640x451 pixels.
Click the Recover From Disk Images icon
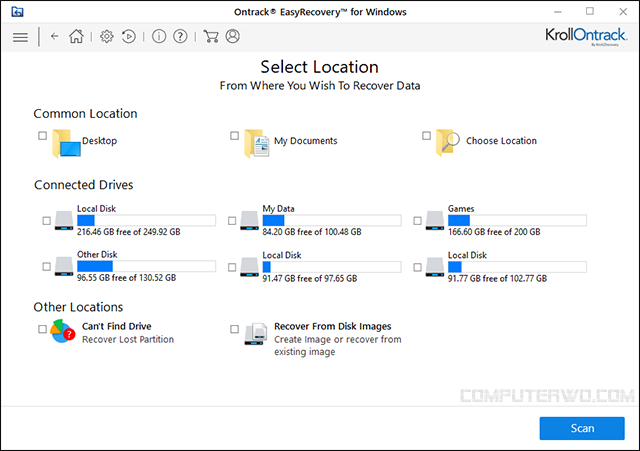coord(256,334)
